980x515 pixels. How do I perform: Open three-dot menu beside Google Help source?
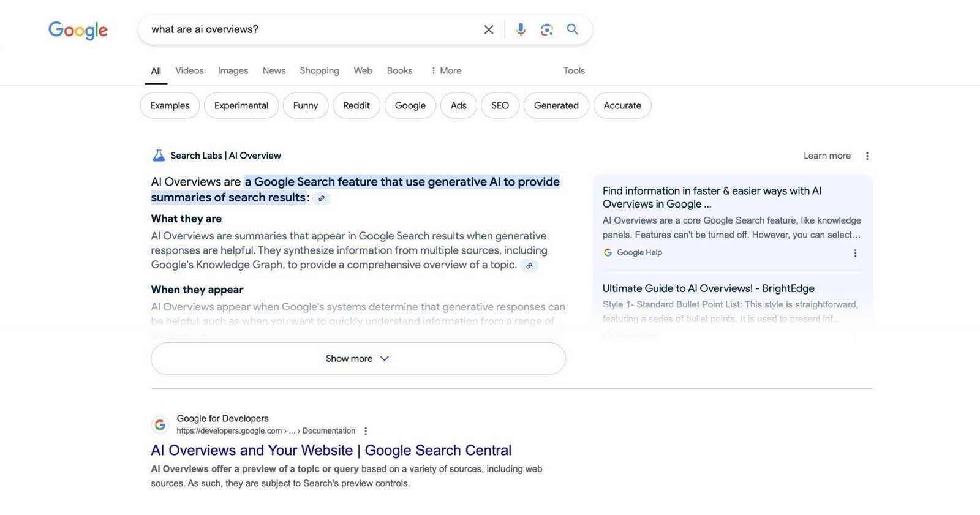click(x=855, y=253)
